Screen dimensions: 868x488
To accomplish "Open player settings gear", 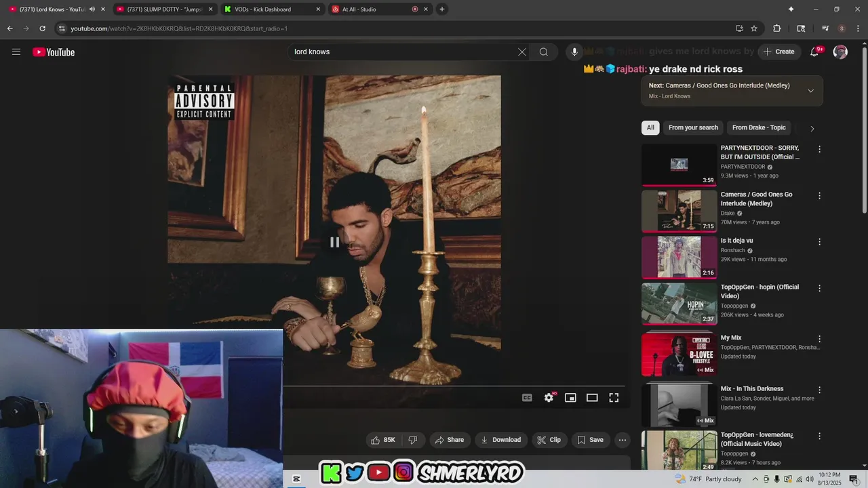I will point(549,398).
